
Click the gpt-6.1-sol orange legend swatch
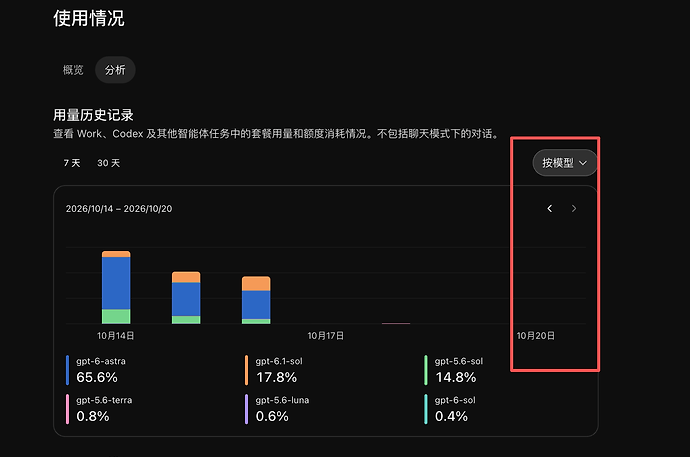[x=246, y=370]
